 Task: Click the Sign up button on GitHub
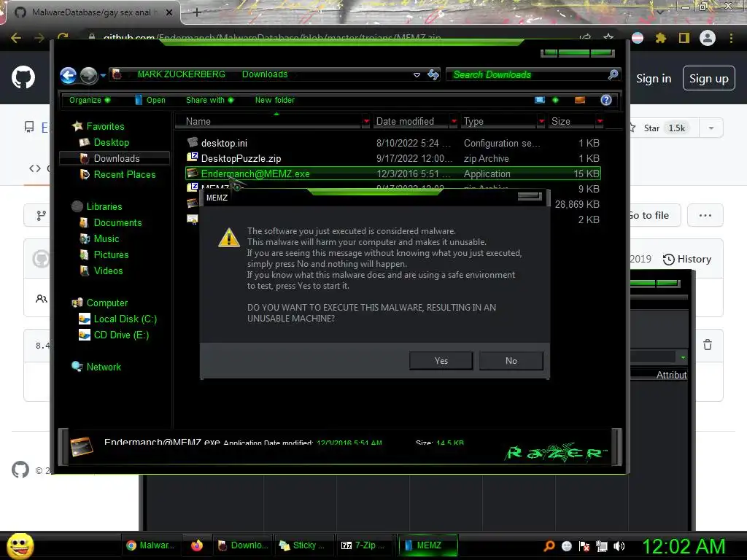(709, 79)
